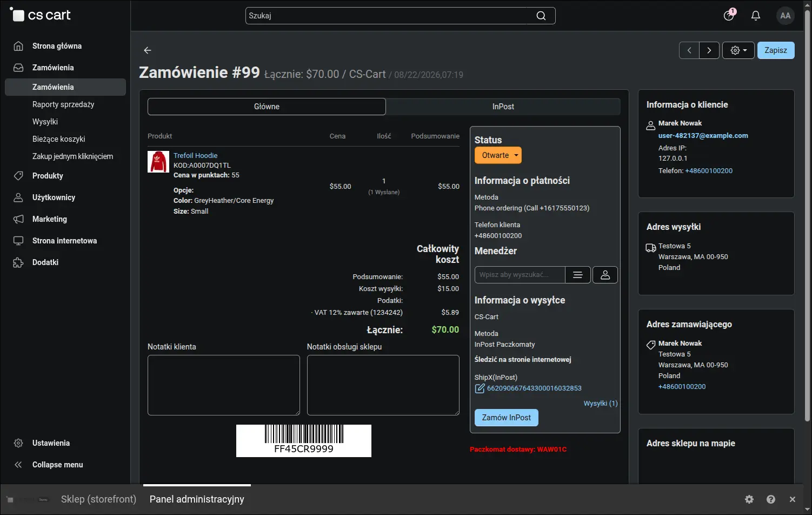Click the Zamów InPost button
Screen dimensions: 812x515
(507, 418)
